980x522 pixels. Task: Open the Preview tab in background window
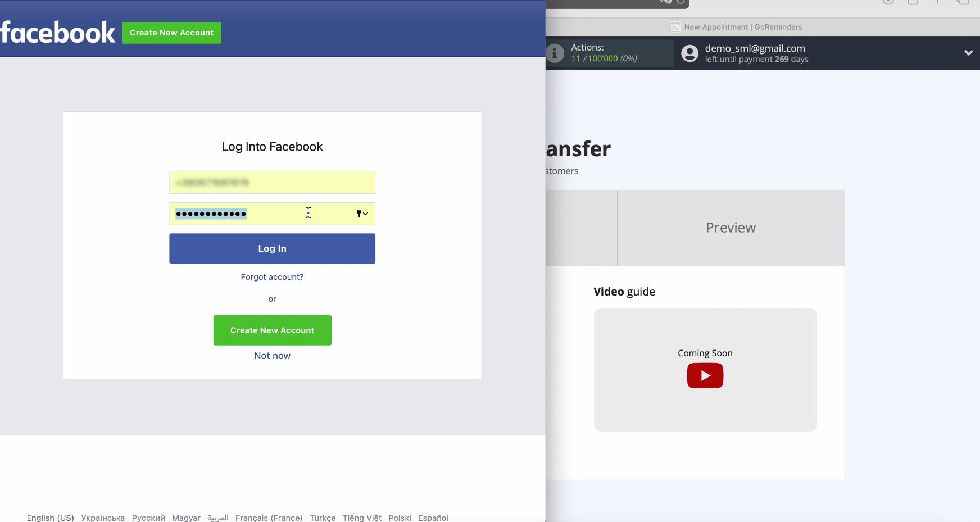pos(731,228)
